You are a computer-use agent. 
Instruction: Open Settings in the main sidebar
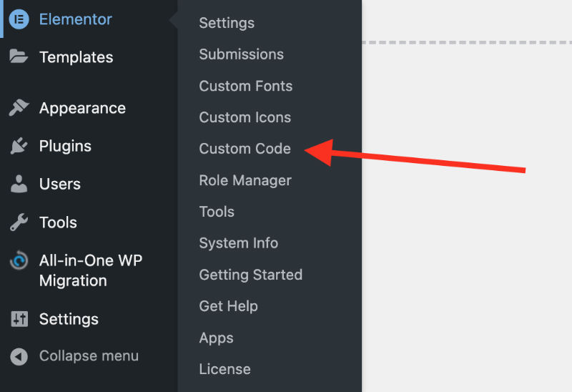pos(69,319)
